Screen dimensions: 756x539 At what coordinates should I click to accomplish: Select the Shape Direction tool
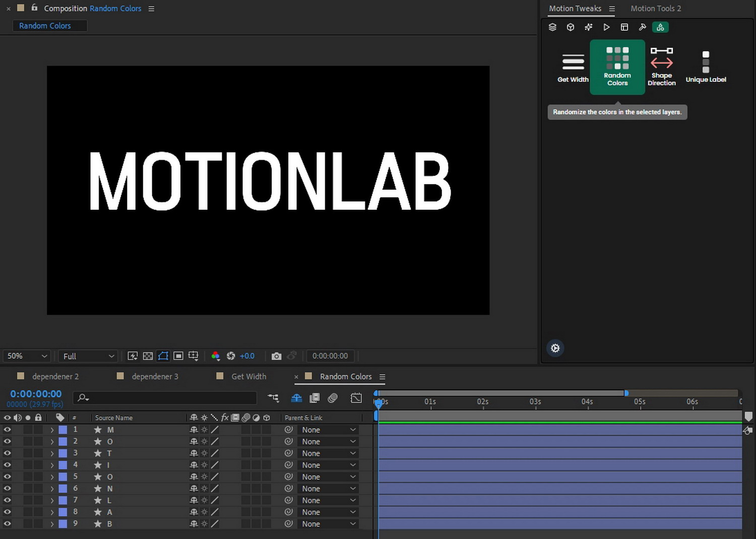coord(661,67)
